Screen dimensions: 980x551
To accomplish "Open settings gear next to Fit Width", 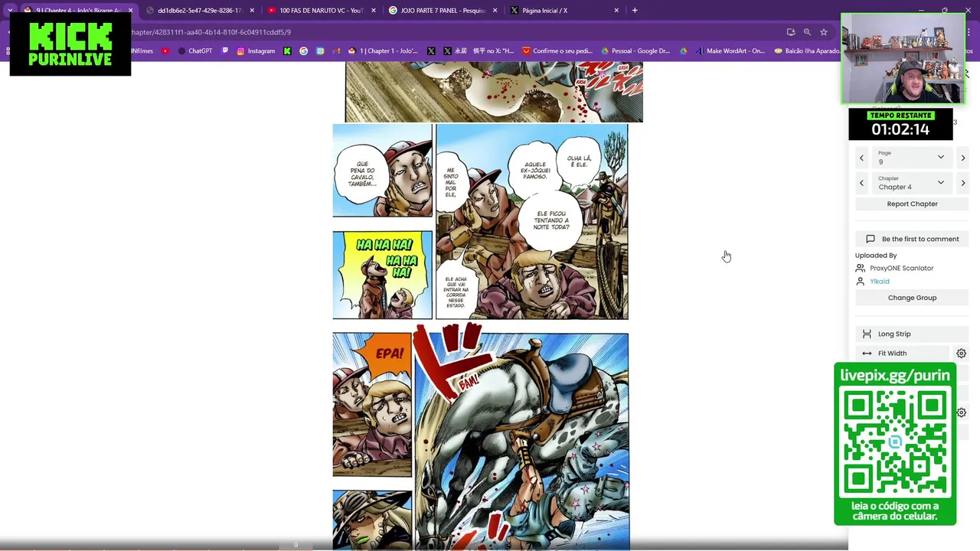I will [961, 354].
